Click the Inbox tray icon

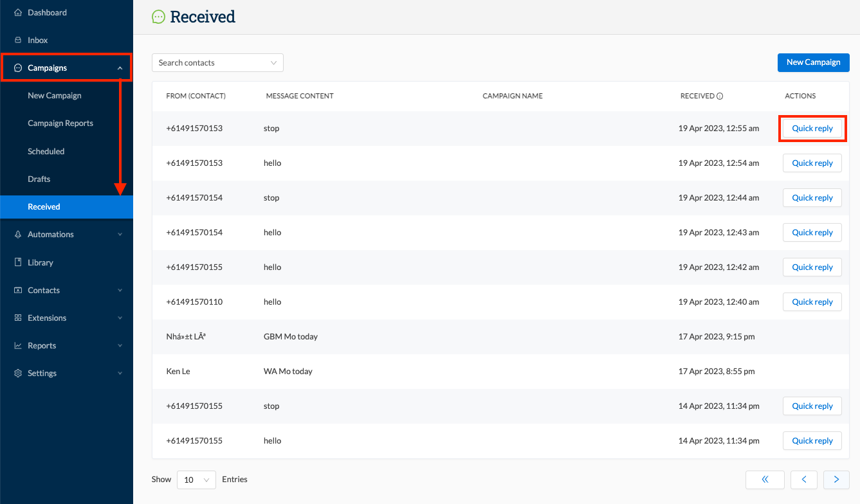click(x=18, y=40)
